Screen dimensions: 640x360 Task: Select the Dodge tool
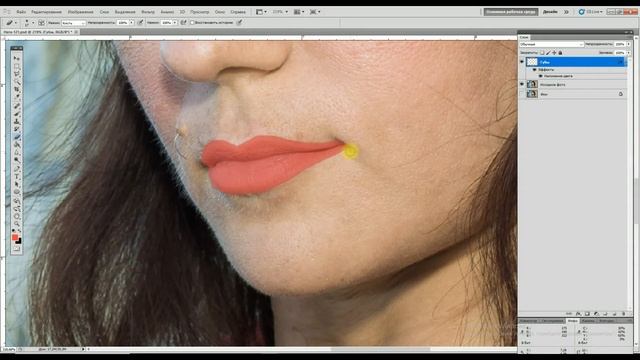[x=17, y=160]
